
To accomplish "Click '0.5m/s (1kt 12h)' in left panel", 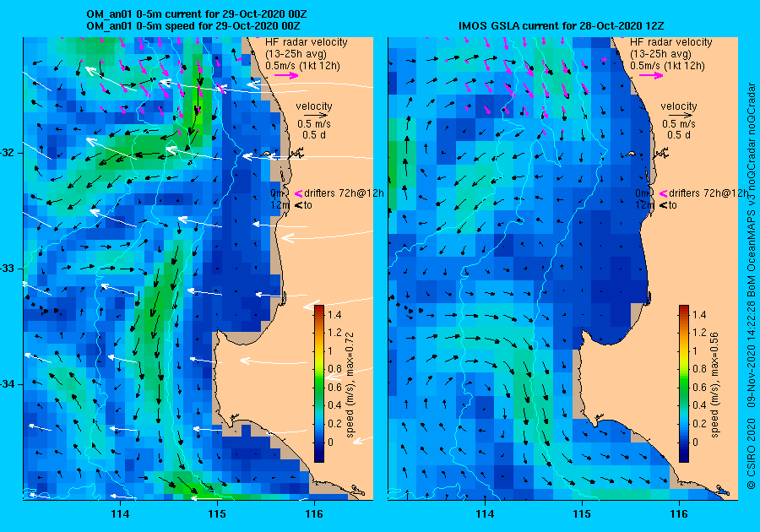I will pos(302,65).
